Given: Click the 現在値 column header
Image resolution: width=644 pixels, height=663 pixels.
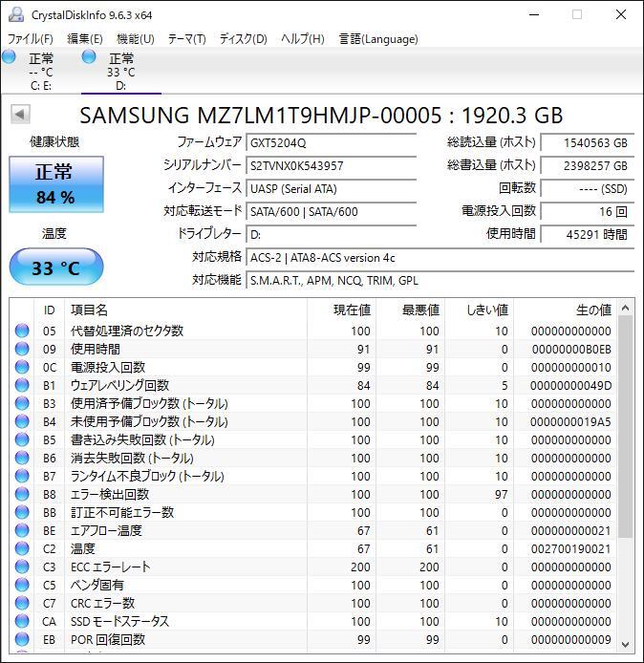Looking at the screenshot, I should point(342,310).
